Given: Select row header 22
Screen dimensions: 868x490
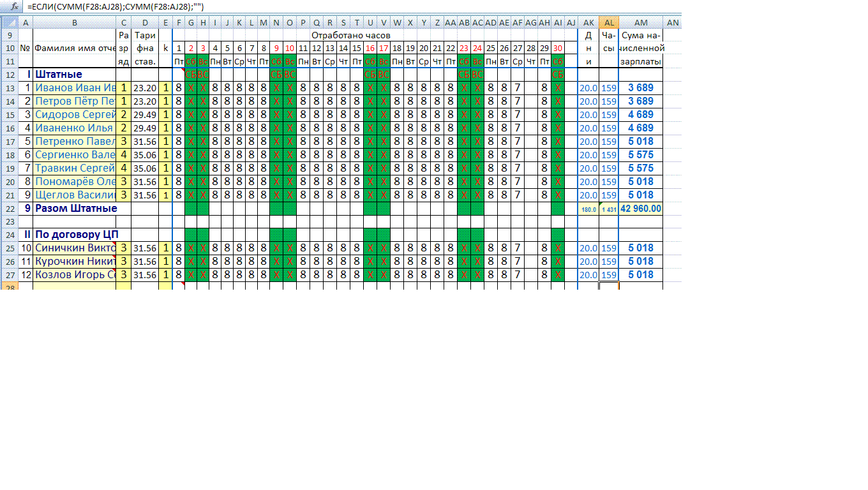Looking at the screenshot, I should pos(9,208).
